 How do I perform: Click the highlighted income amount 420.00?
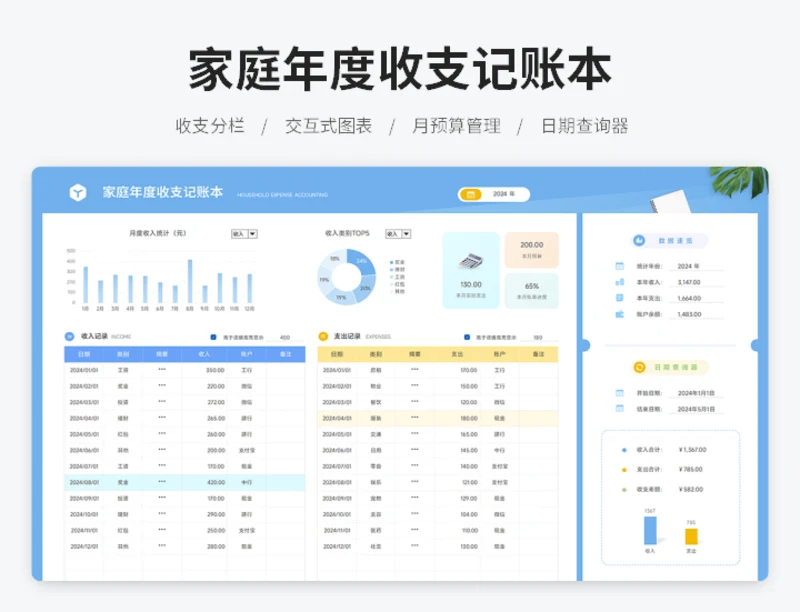(x=216, y=482)
